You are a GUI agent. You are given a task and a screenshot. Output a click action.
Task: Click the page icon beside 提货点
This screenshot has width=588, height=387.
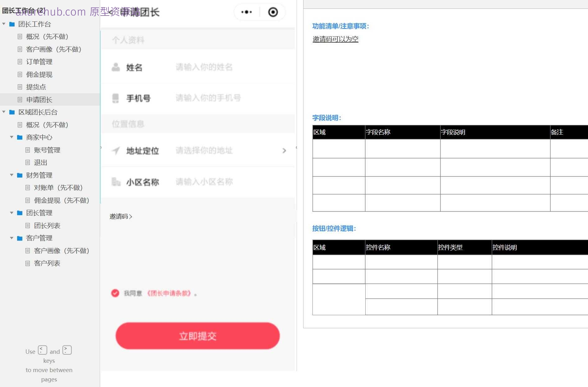[20, 87]
